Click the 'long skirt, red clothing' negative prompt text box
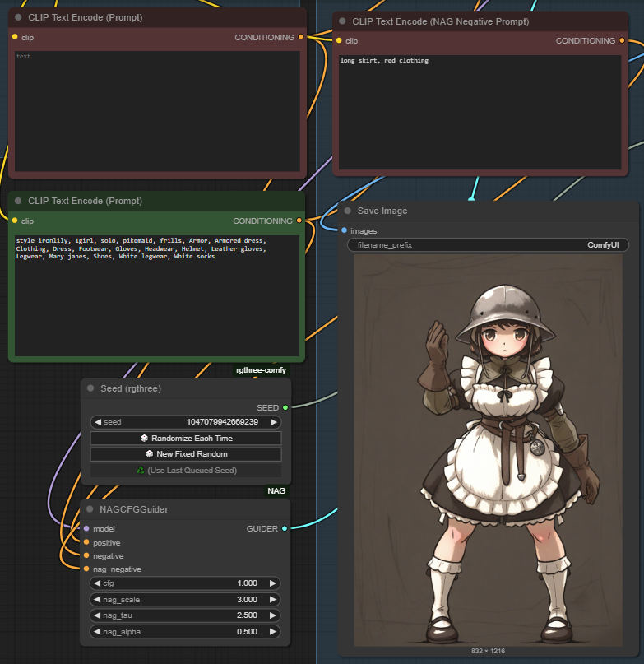Screen dimensions: 644x664 coord(480,112)
